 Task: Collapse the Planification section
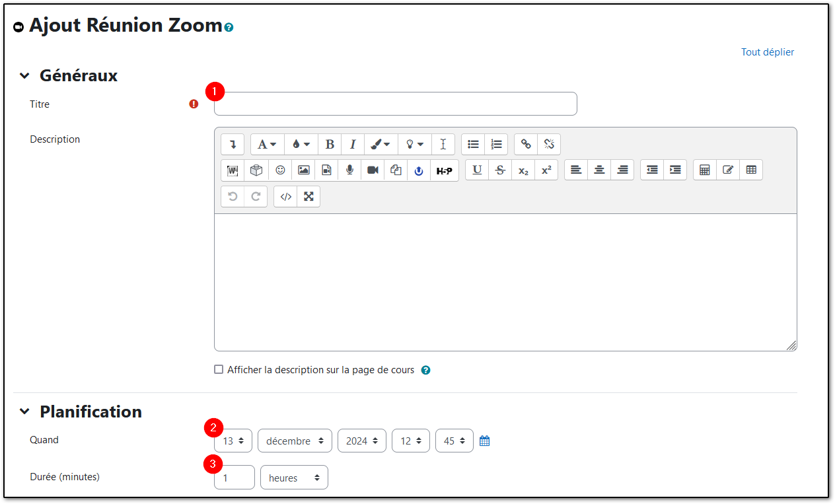point(24,412)
